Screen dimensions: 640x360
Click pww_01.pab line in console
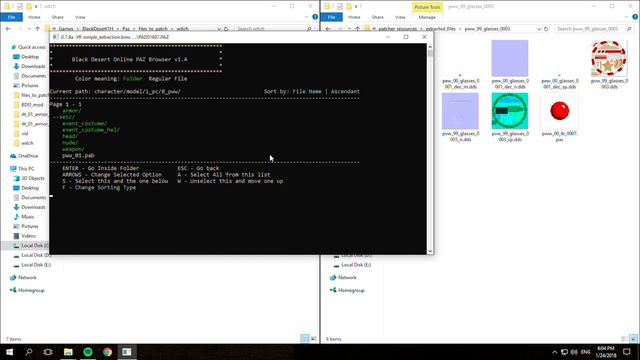click(78, 156)
